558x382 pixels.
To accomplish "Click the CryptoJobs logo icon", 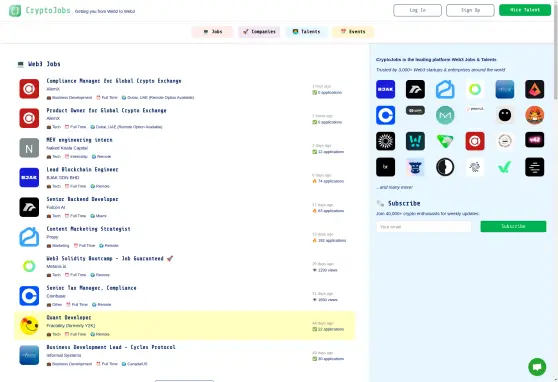I will point(15,11).
